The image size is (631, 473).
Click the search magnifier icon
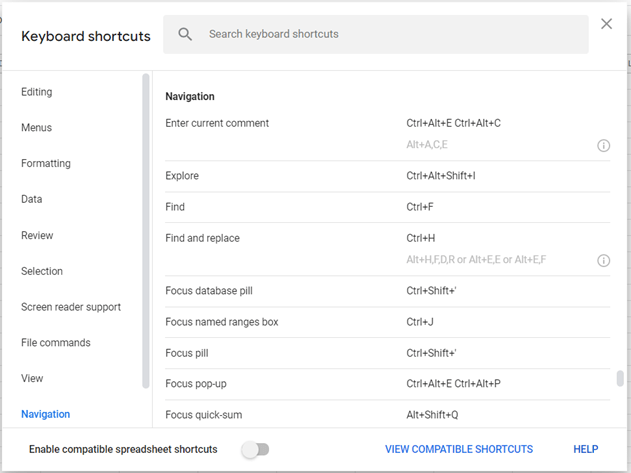185,34
